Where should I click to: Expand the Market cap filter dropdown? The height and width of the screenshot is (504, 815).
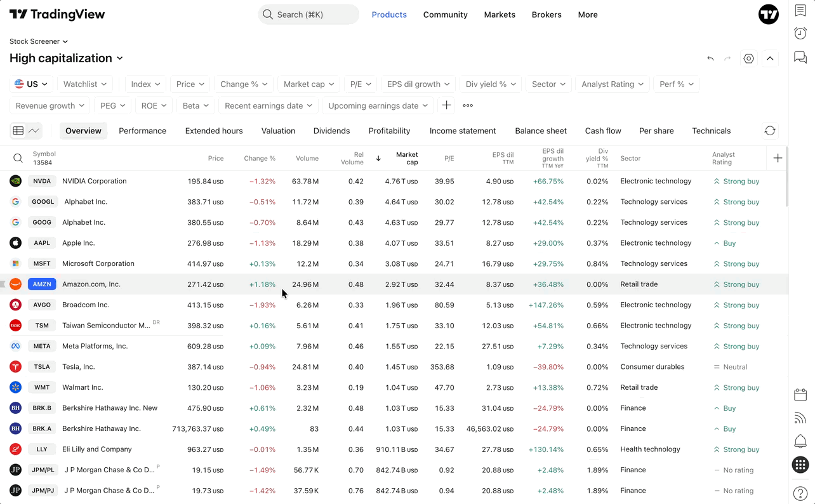(x=309, y=84)
